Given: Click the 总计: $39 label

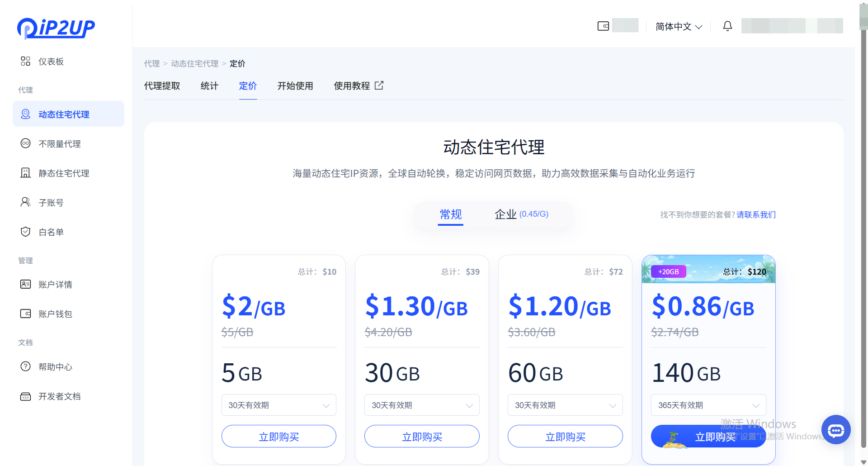Looking at the screenshot, I should tap(460, 271).
